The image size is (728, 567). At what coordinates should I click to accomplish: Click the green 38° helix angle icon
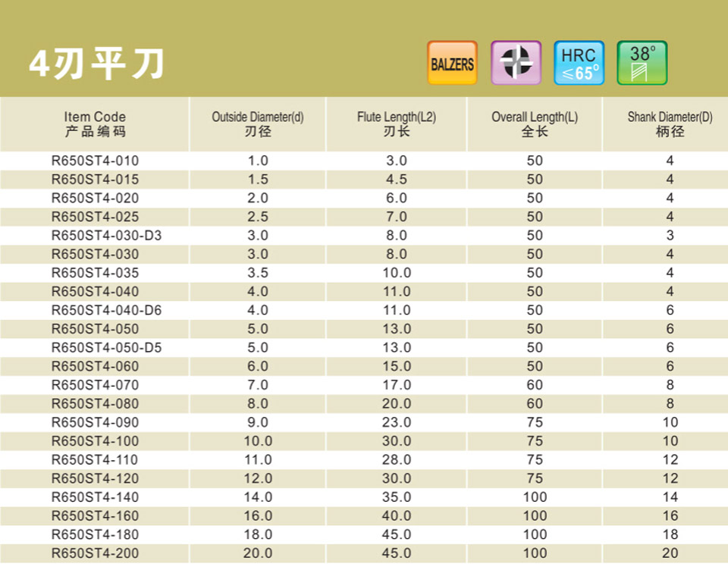click(x=642, y=63)
